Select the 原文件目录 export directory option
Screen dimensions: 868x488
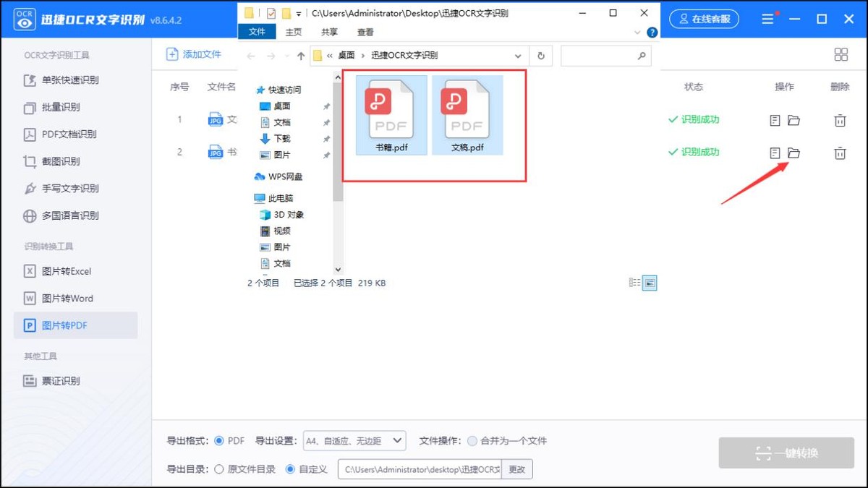click(218, 469)
